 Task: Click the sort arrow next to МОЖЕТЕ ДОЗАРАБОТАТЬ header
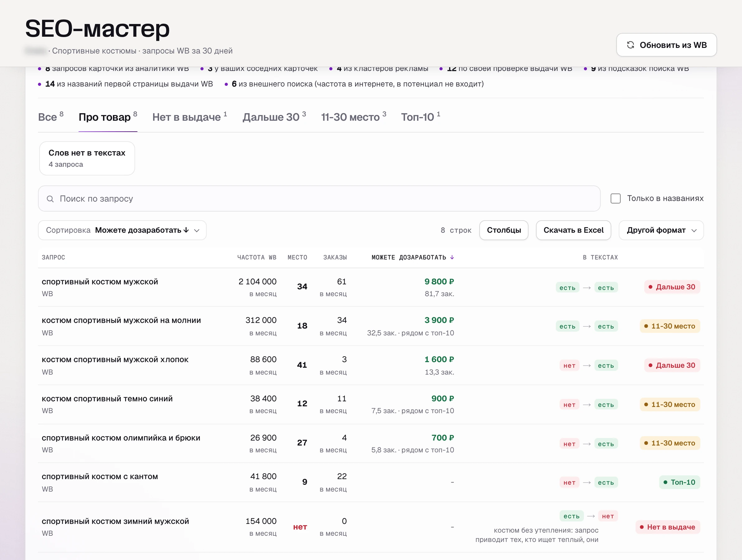point(452,257)
